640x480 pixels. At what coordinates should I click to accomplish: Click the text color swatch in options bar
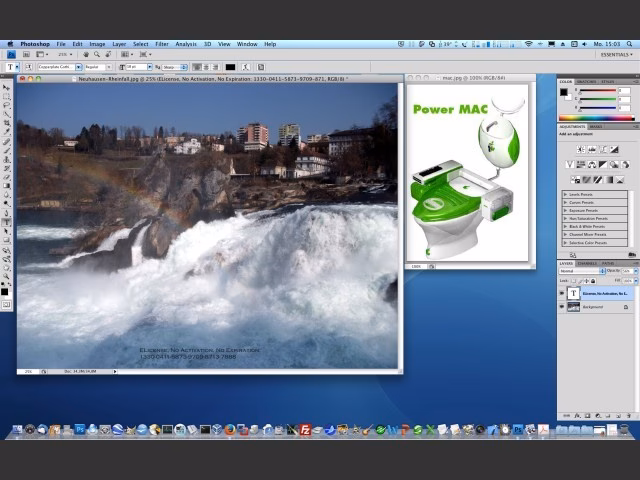[x=230, y=67]
